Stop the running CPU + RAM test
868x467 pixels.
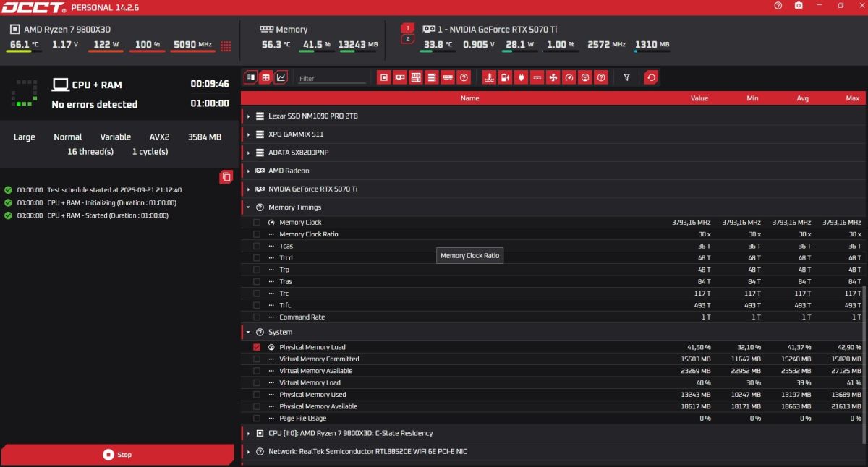point(117,455)
